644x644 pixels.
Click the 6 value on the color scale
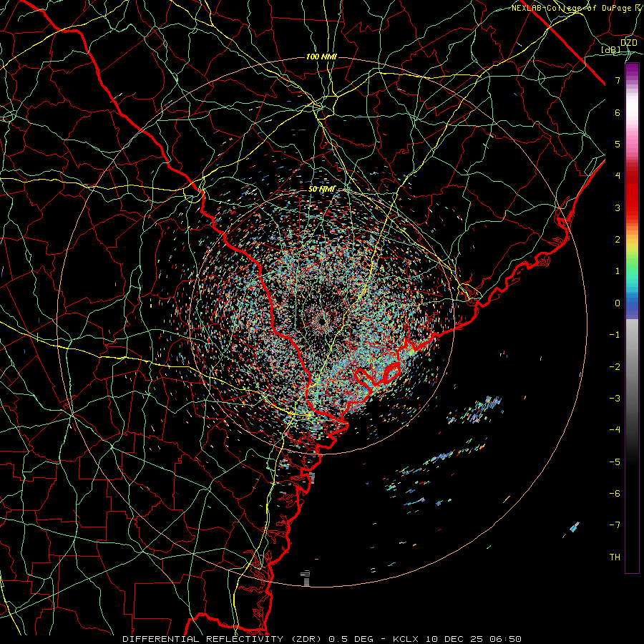618,112
